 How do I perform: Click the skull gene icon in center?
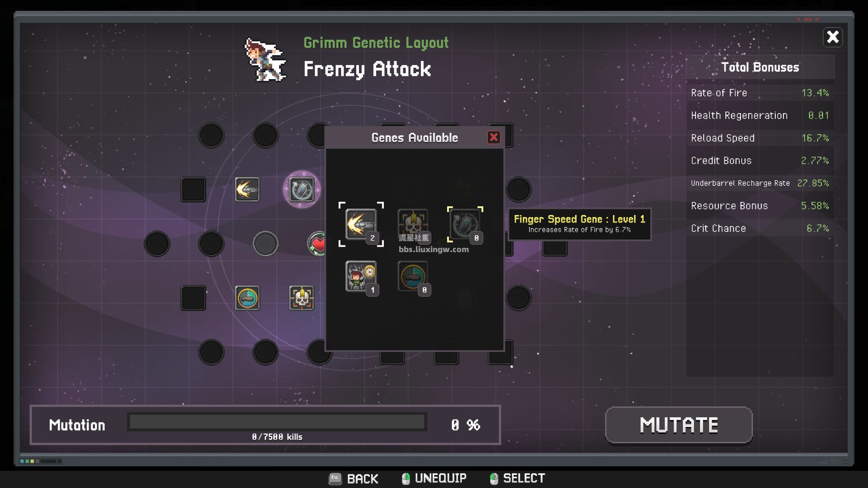click(413, 224)
